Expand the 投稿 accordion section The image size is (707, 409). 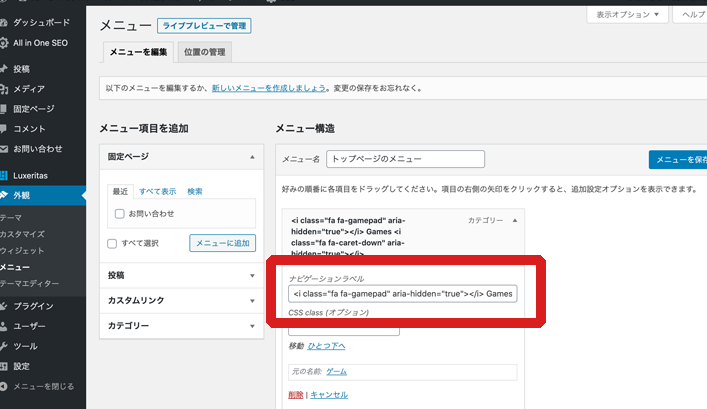pyautogui.click(x=181, y=275)
